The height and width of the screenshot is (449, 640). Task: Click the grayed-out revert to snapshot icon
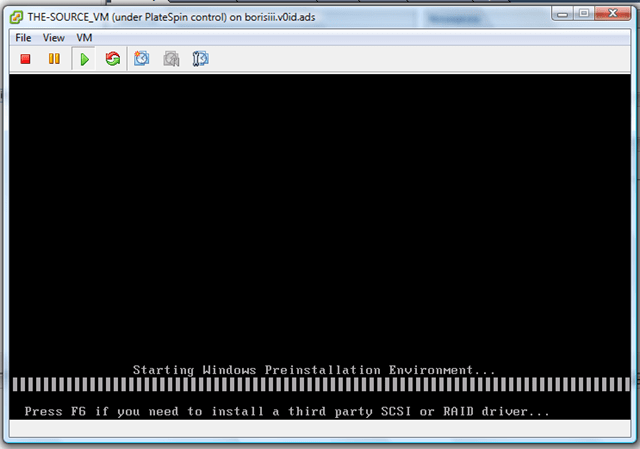[x=171, y=60]
